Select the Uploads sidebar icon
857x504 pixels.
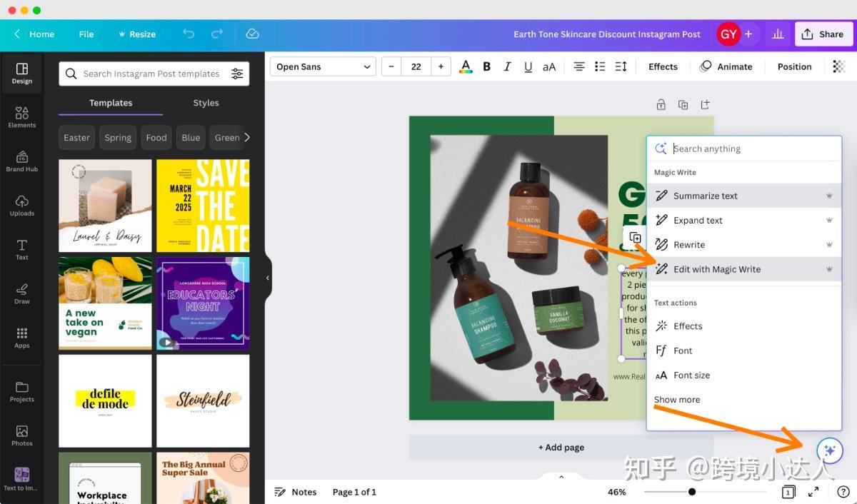[x=21, y=205]
